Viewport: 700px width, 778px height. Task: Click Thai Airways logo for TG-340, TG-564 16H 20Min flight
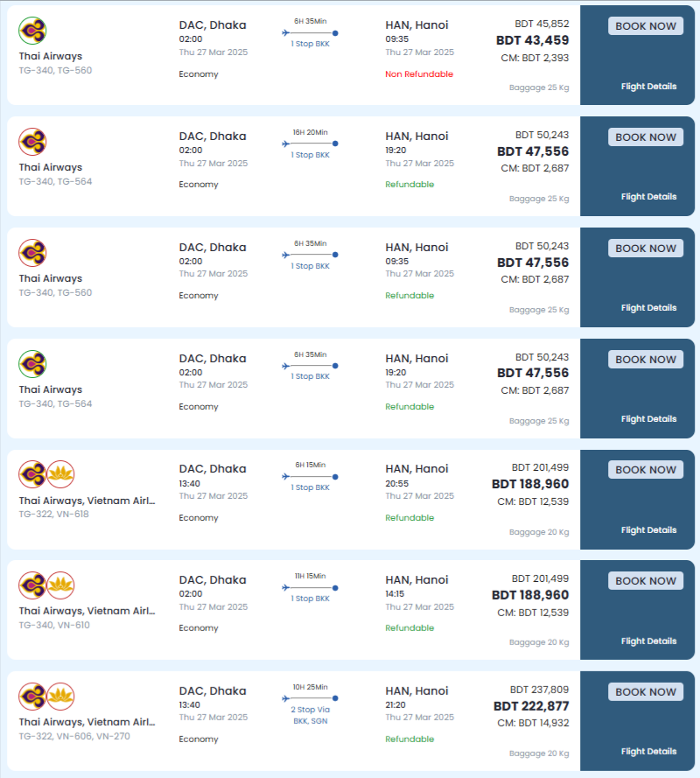coord(32,142)
